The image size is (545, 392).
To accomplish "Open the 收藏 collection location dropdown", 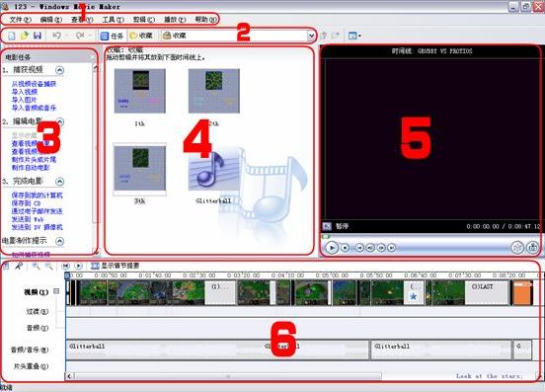I will tap(311, 36).
